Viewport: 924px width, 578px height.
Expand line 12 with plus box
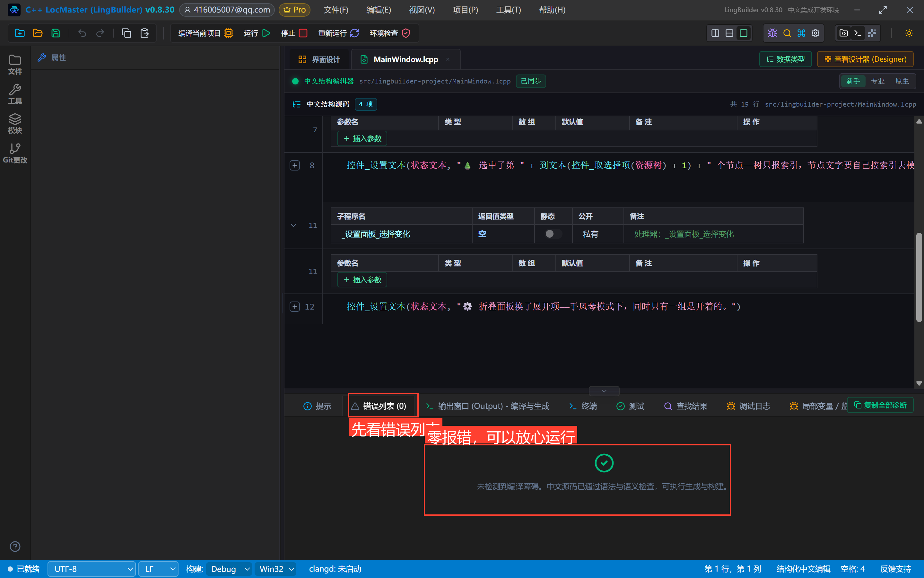coord(295,307)
